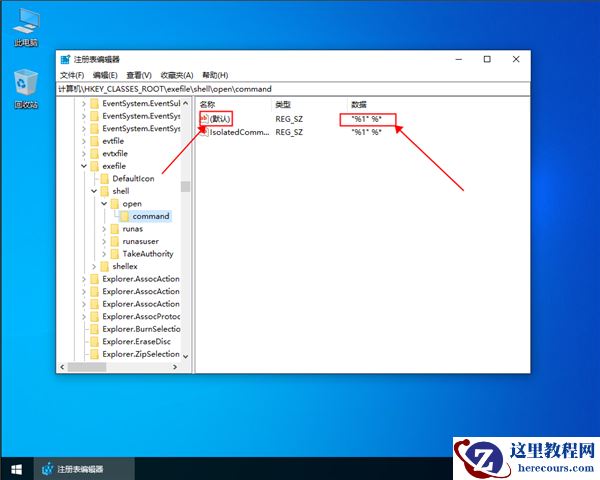Screen dimensions: 600x480
Task: Select the Explorer.AssocProtoc folder icon
Action: [x=94, y=317]
